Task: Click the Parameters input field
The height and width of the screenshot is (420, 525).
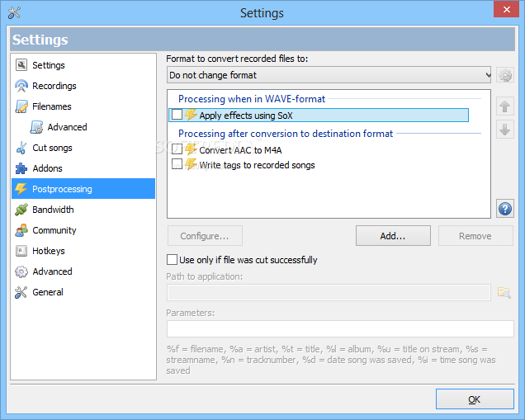Action: tap(340, 329)
